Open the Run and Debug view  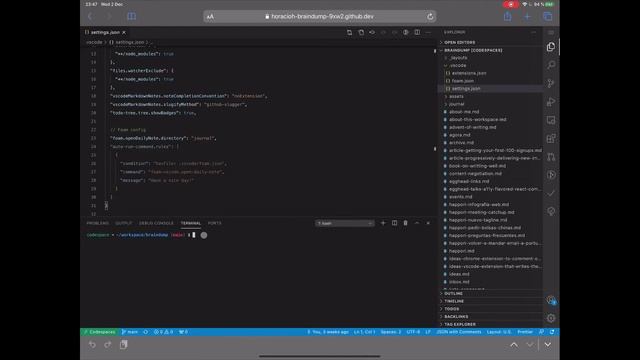551,102
